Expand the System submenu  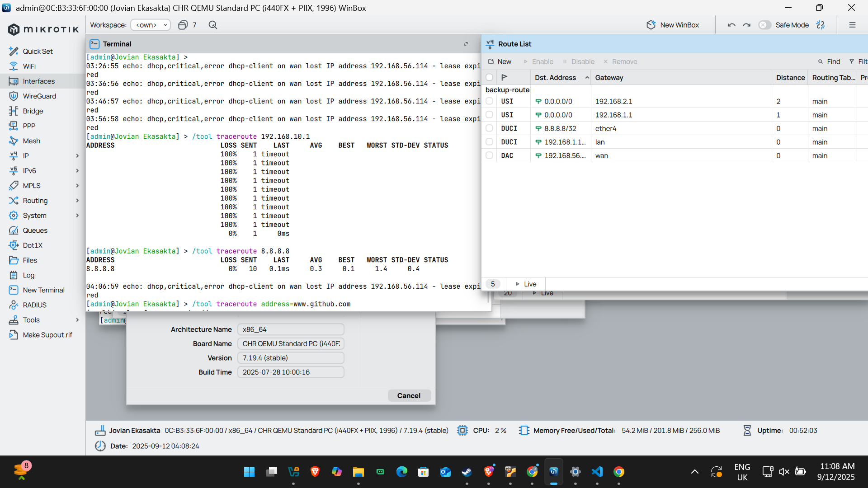coord(77,216)
